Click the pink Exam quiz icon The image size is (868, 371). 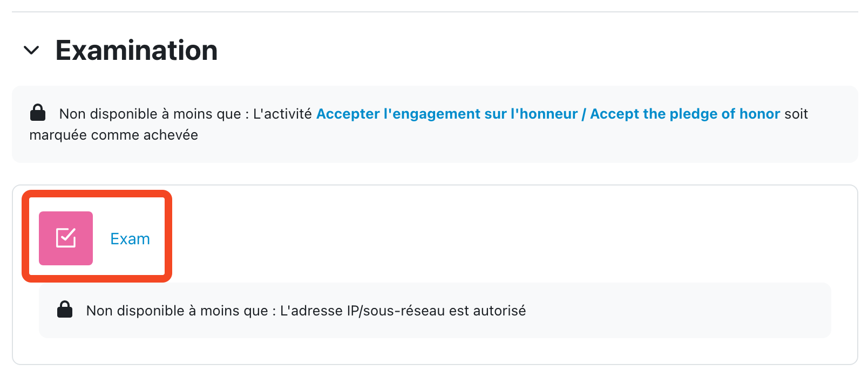(x=66, y=238)
